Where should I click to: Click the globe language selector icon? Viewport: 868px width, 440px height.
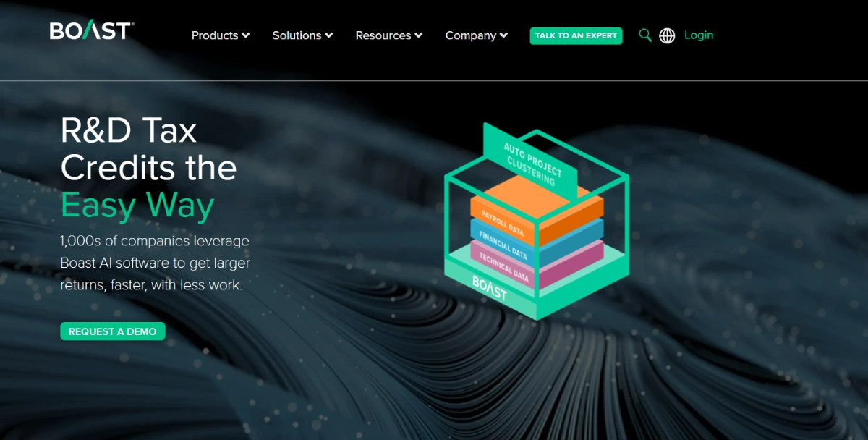pyautogui.click(x=667, y=35)
